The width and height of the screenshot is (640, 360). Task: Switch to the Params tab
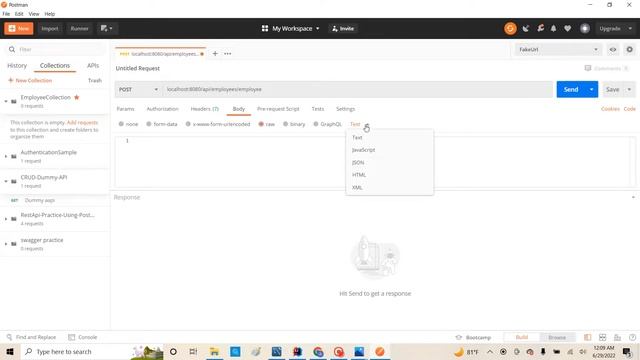tap(125, 109)
